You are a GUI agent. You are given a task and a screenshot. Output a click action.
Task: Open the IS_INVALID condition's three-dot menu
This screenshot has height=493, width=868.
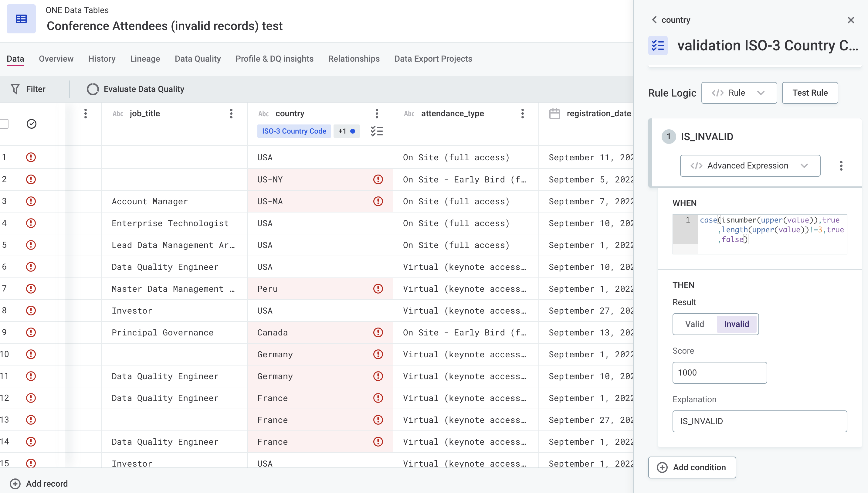pyautogui.click(x=841, y=165)
